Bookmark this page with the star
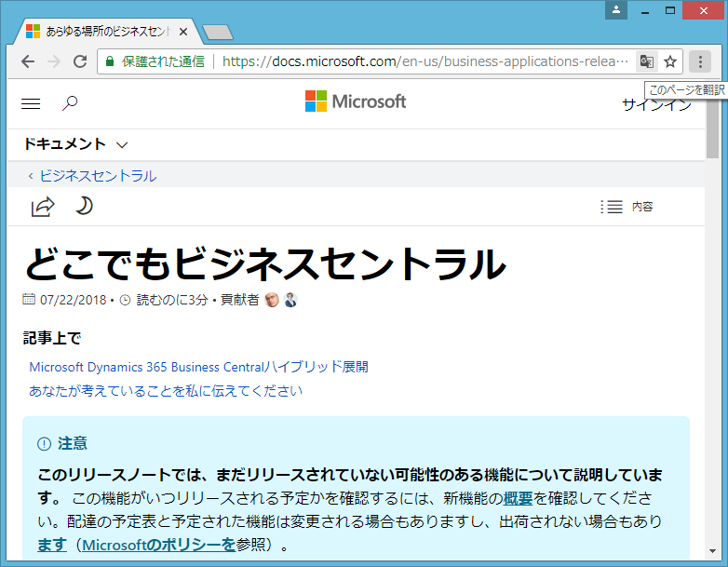 pyautogui.click(x=670, y=61)
